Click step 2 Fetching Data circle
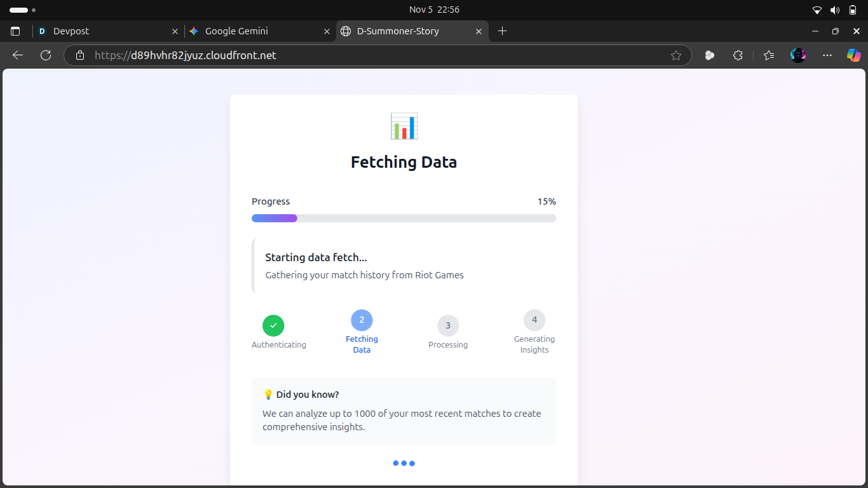The width and height of the screenshot is (868, 488). pyautogui.click(x=362, y=320)
